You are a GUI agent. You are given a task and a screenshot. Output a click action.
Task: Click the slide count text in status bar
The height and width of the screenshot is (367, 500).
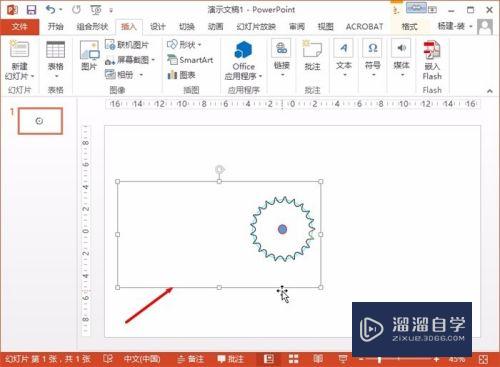(x=47, y=359)
